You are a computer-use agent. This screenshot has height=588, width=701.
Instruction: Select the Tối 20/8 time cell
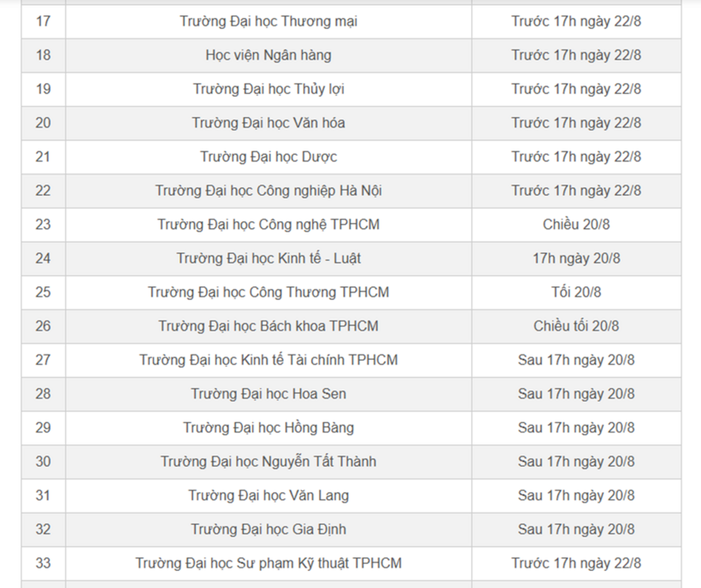coord(576,292)
